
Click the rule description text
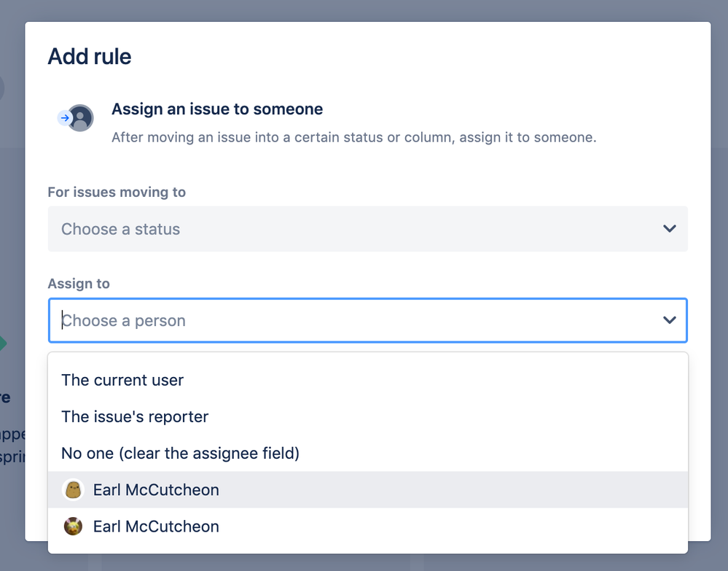coord(353,137)
